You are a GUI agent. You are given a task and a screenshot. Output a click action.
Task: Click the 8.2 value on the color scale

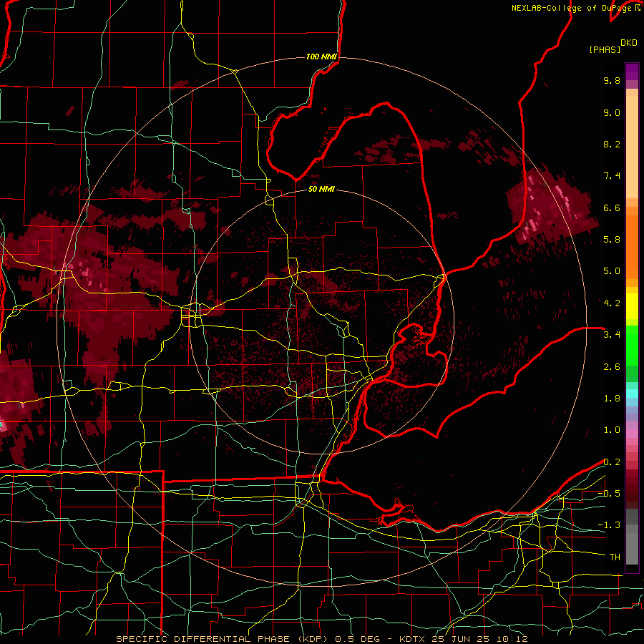point(612,144)
